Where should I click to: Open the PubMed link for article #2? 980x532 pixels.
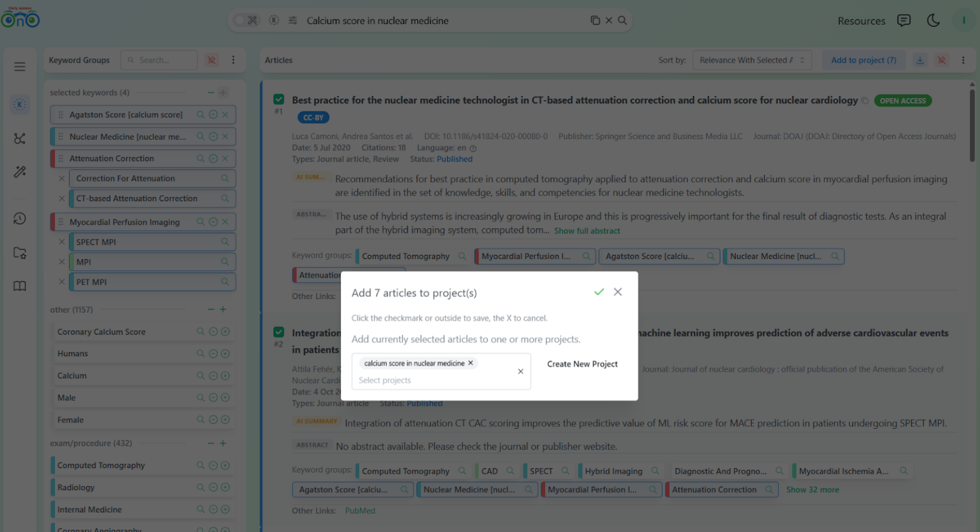coord(360,510)
